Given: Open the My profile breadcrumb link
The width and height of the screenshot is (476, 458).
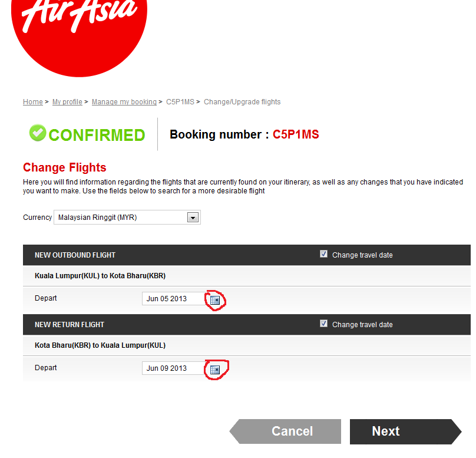Looking at the screenshot, I should [67, 102].
